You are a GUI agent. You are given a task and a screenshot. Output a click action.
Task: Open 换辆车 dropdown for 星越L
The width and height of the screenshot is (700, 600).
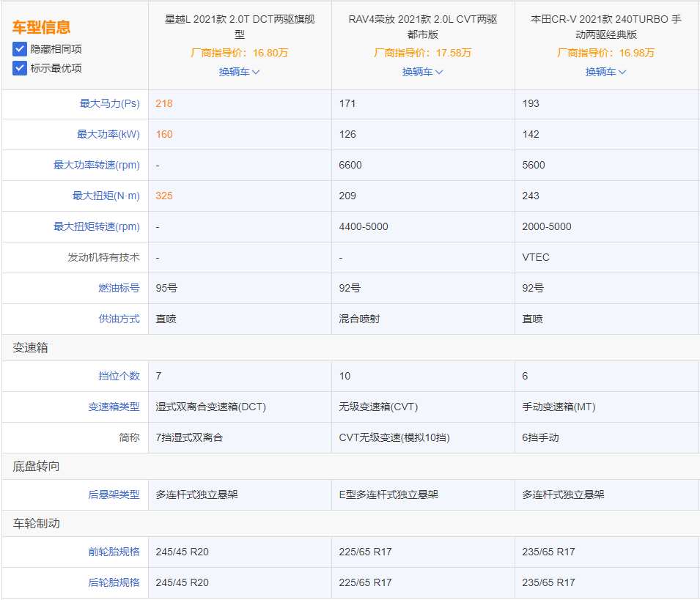239,72
